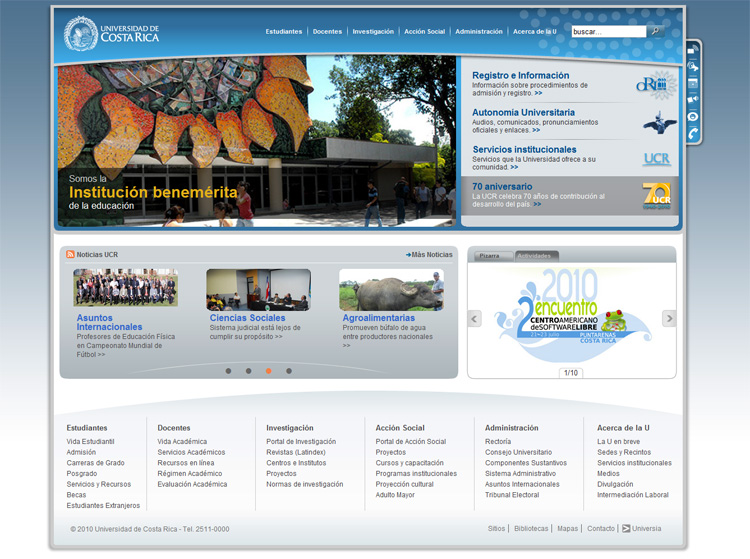Click the telephone icon in side toolbar
The image size is (750, 559).
point(693,133)
